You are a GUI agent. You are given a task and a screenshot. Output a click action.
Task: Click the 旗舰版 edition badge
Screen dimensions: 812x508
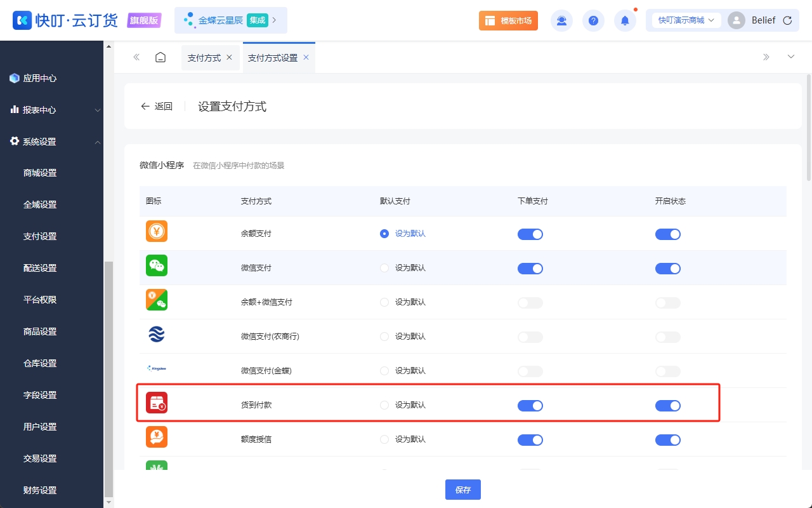144,20
